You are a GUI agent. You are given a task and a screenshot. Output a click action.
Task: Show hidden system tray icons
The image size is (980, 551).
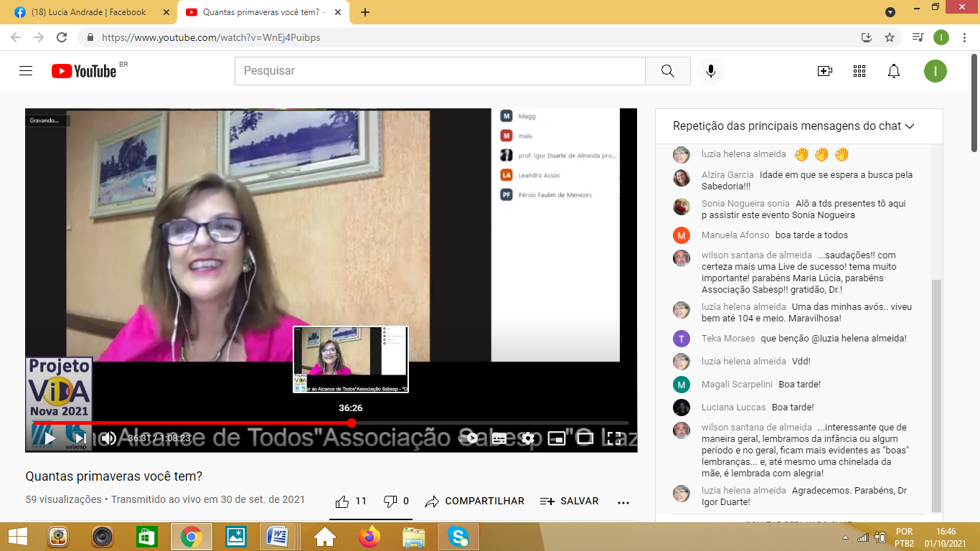[847, 537]
